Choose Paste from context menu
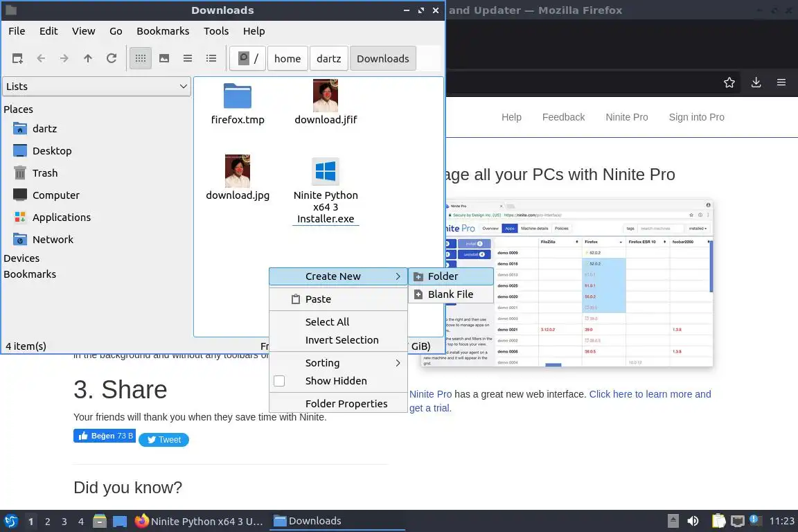The height and width of the screenshot is (532, 798). pos(339,299)
